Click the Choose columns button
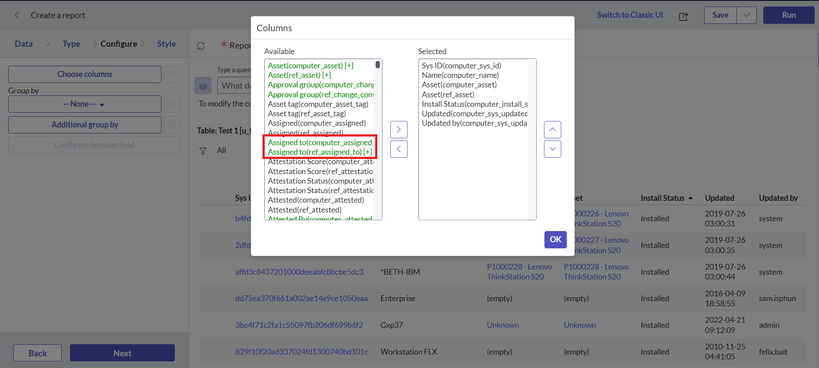Viewport: 819px width, 368px height. (85, 74)
